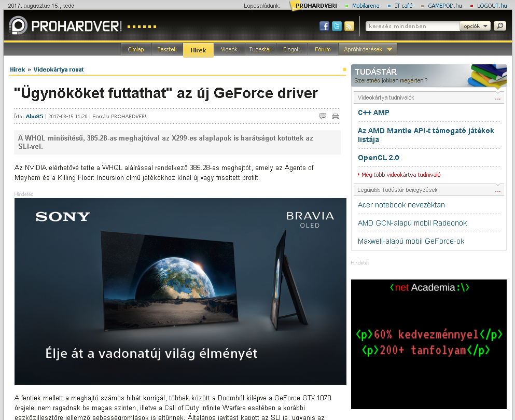This screenshot has height=420, width=515.
Task: Open the OpenCL 2.0 link
Action: coord(379,158)
